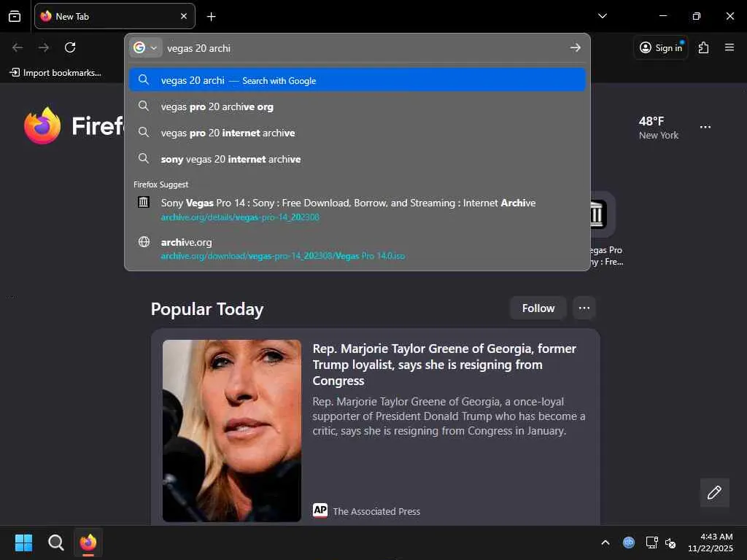Click the Popular Today heading
The height and width of the screenshot is (560, 747).
click(x=207, y=309)
